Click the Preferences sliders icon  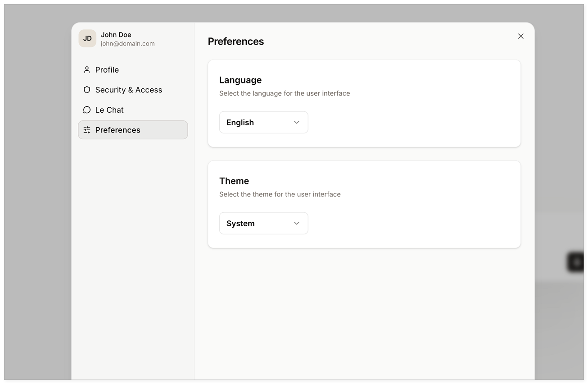point(87,130)
